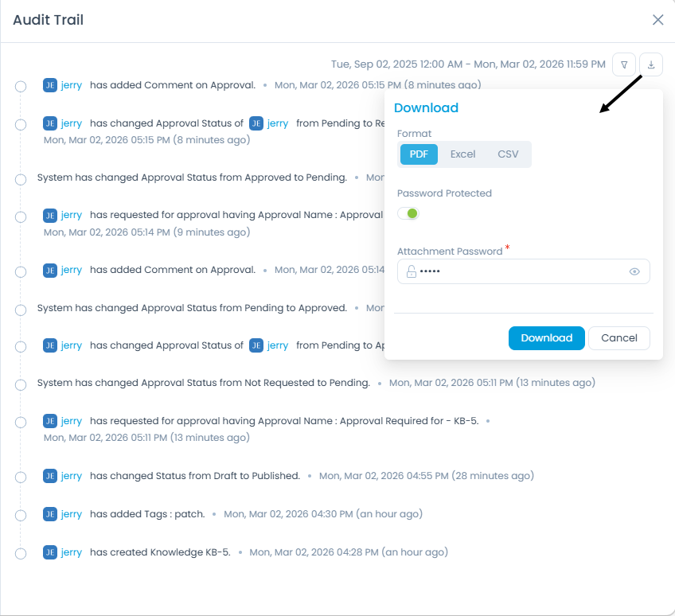Click the Download button

(546, 337)
